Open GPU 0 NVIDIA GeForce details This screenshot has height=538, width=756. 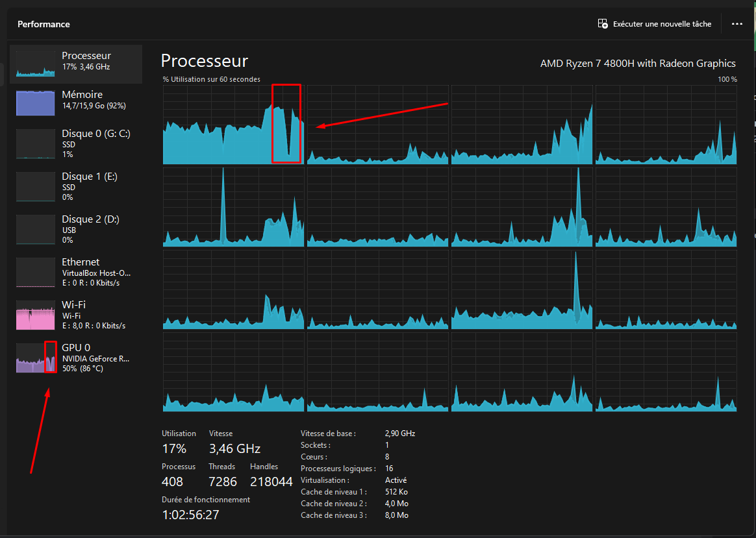(95, 357)
